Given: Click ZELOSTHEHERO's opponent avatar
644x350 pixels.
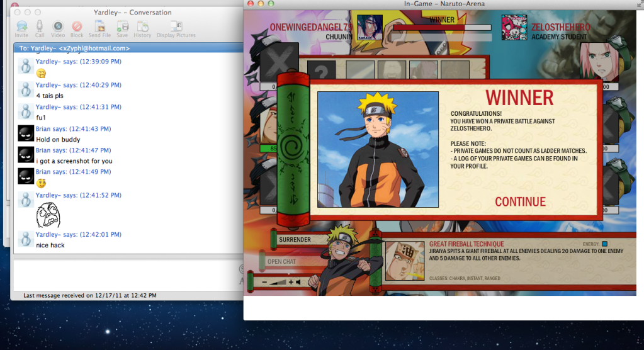Looking at the screenshot, I should pos(514,27).
